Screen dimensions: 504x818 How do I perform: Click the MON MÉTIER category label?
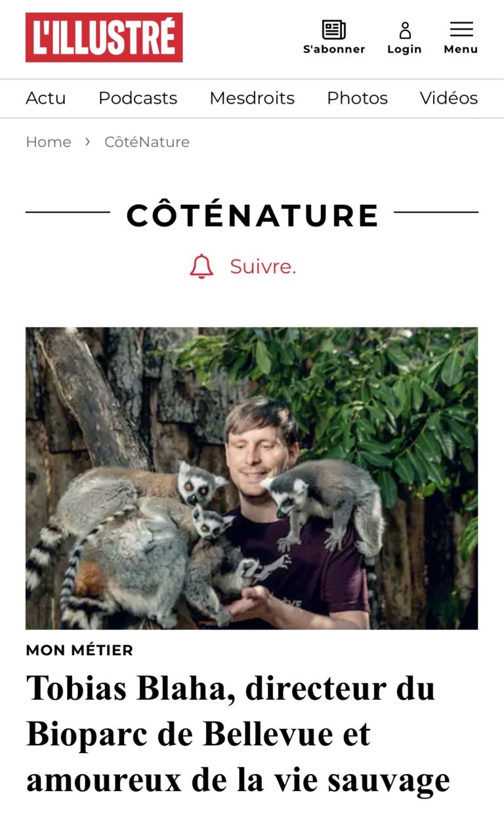[x=79, y=651]
